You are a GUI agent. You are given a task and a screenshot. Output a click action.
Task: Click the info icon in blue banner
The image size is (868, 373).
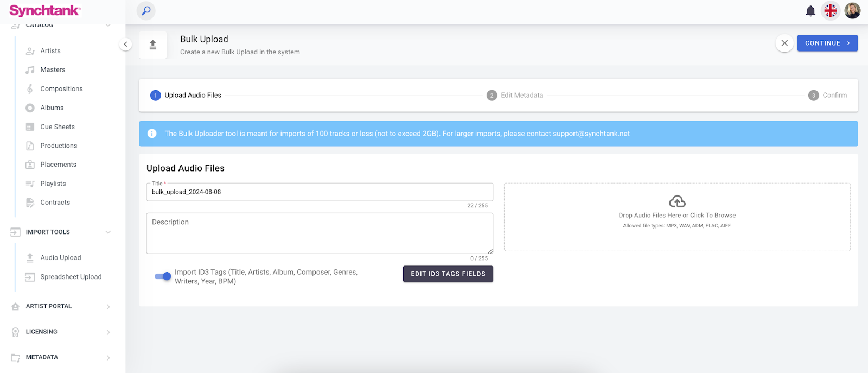(x=152, y=134)
